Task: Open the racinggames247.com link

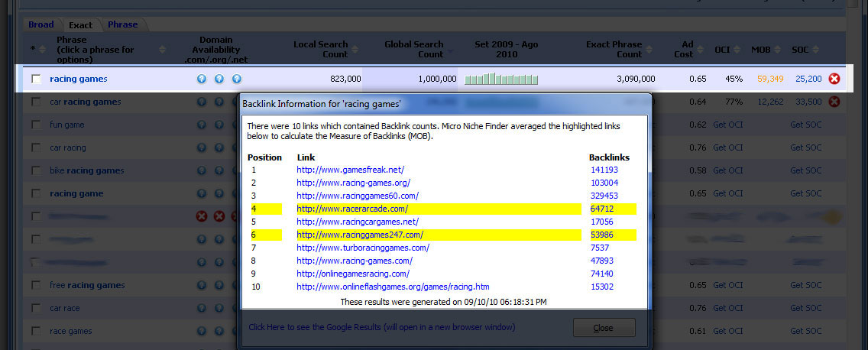Action: point(360,235)
